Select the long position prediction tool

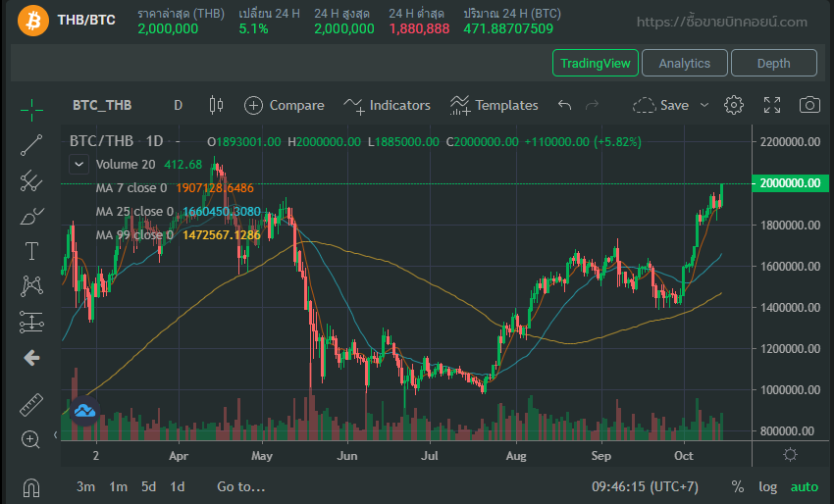[x=31, y=322]
